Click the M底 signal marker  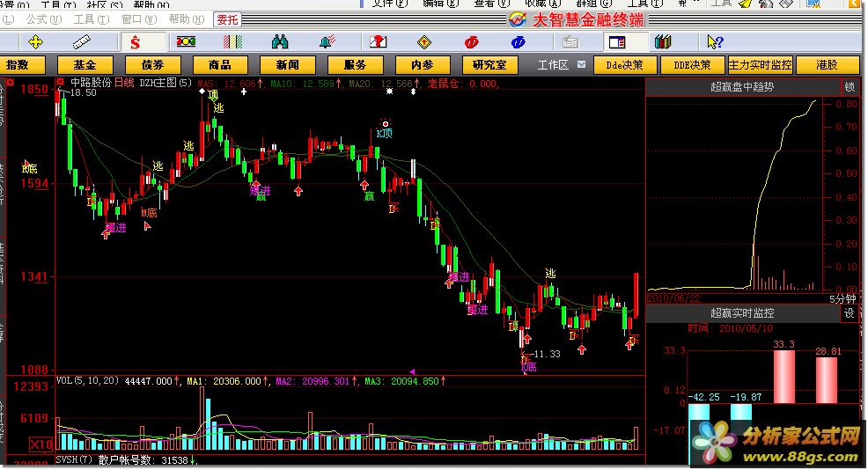149,213
